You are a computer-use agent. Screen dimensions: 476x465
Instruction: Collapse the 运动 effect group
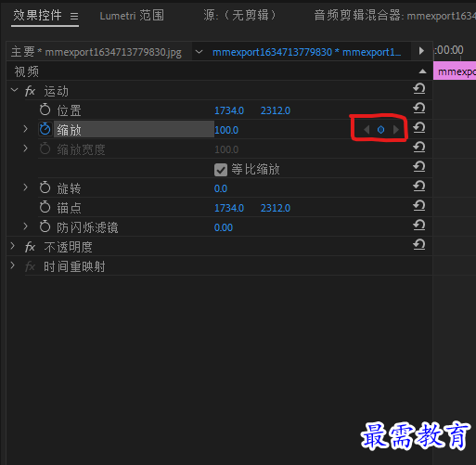coord(14,90)
